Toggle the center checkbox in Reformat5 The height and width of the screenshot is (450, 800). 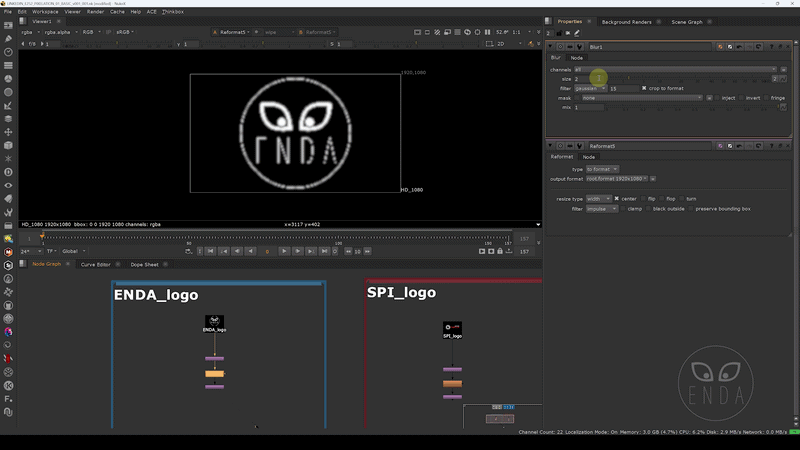(616, 198)
